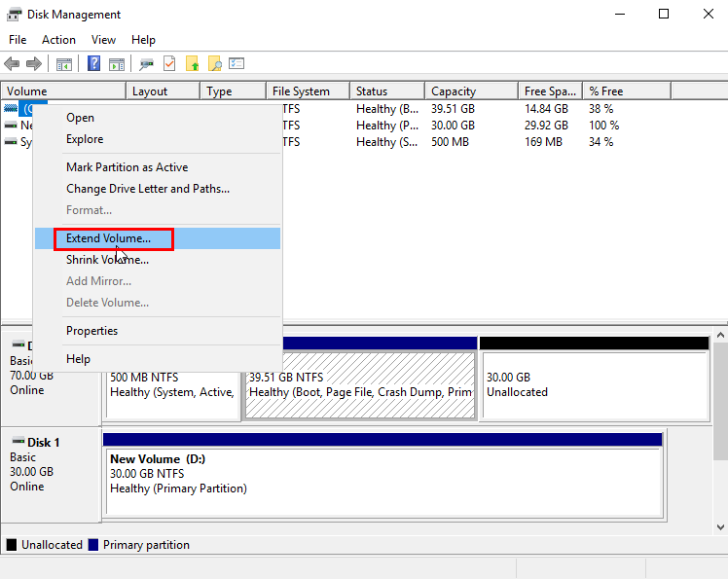Viewport: 728px width, 579px height.
Task: Click the System Reserved row disk icon
Action: (x=11, y=142)
